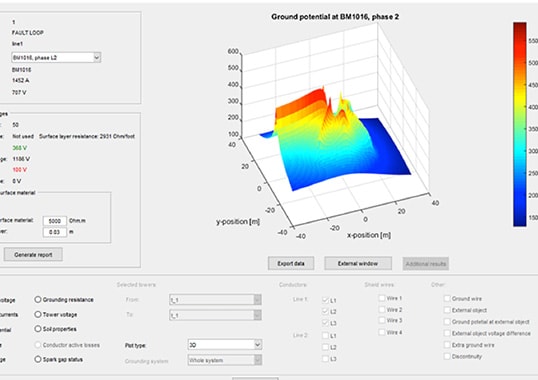Click the plot color bar scale
Viewport: 538px width, 380px height.
(519, 124)
